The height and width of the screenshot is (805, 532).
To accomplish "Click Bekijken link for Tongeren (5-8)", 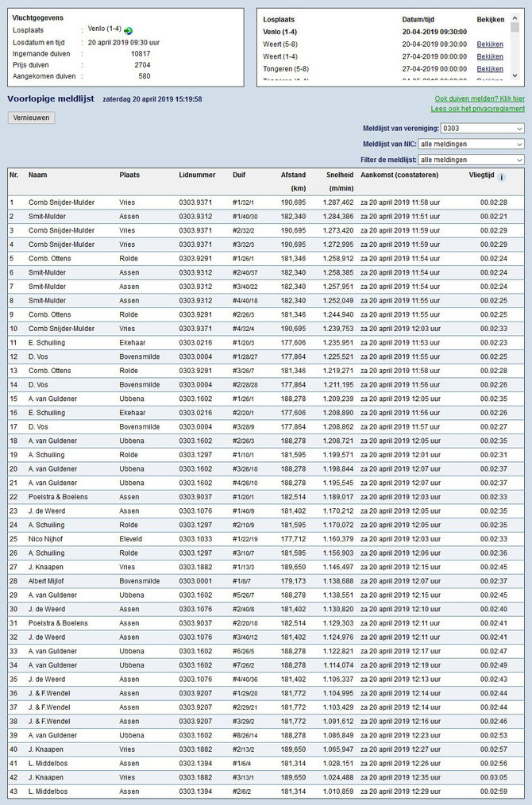I will (490, 69).
